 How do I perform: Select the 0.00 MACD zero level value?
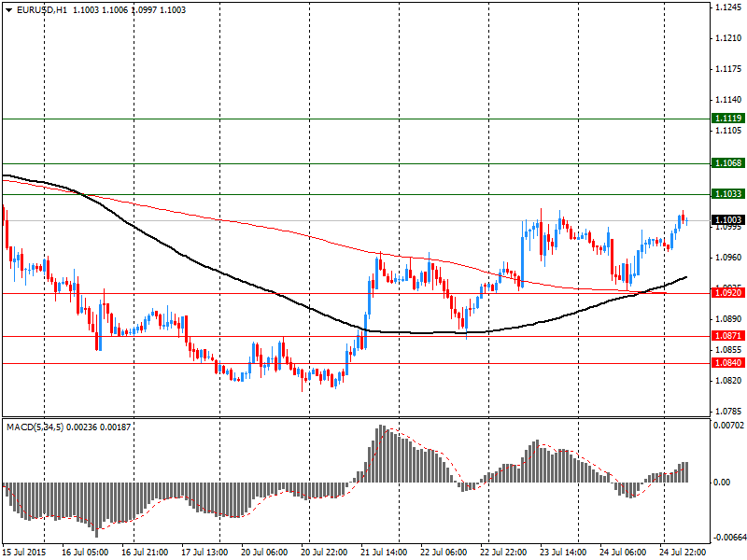(x=722, y=483)
